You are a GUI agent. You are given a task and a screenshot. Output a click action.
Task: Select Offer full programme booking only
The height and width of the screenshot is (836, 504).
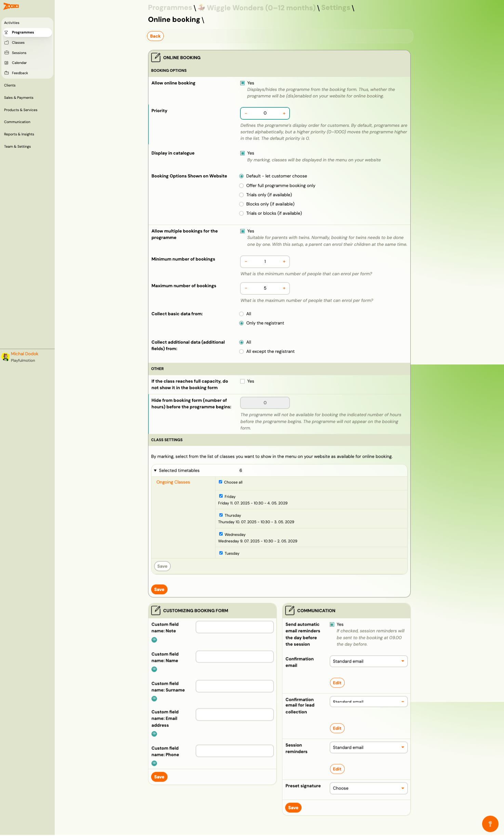(241, 186)
